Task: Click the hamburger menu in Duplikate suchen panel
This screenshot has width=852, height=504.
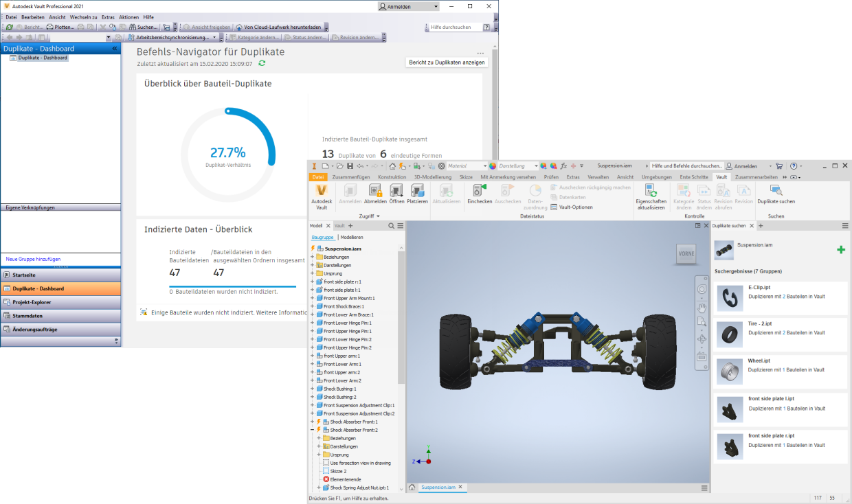Action: coord(845,226)
